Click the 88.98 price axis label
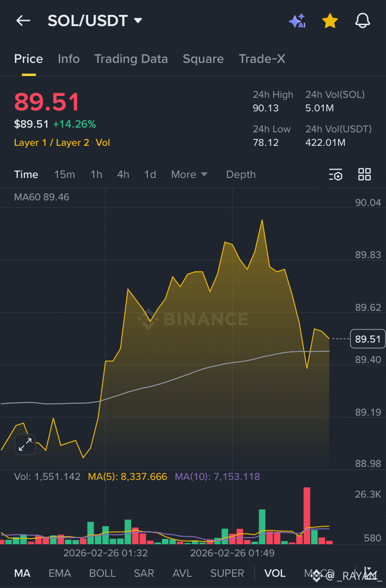 [x=368, y=464]
